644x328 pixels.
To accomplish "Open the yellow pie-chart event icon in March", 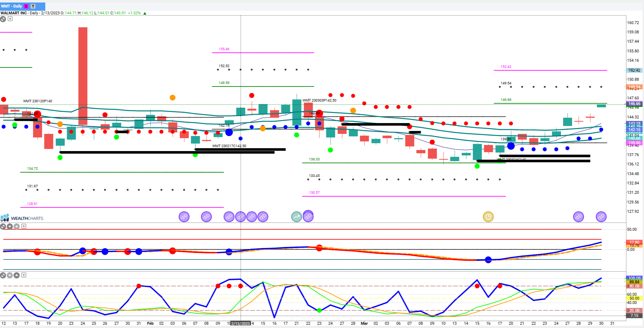I will pyautogui.click(x=488, y=217).
